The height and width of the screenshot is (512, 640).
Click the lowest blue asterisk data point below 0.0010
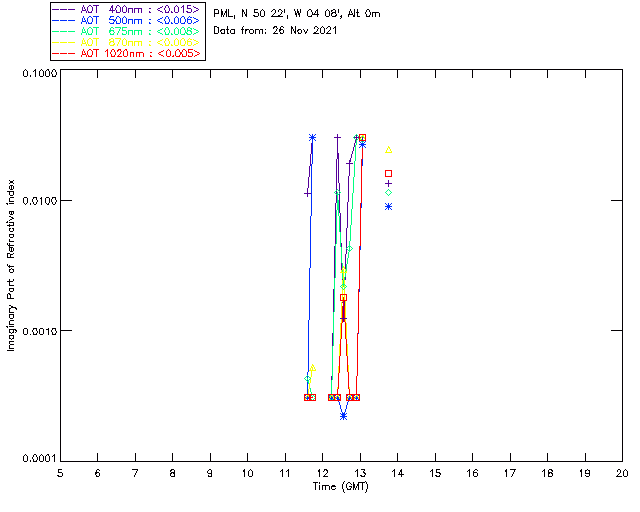tap(344, 416)
